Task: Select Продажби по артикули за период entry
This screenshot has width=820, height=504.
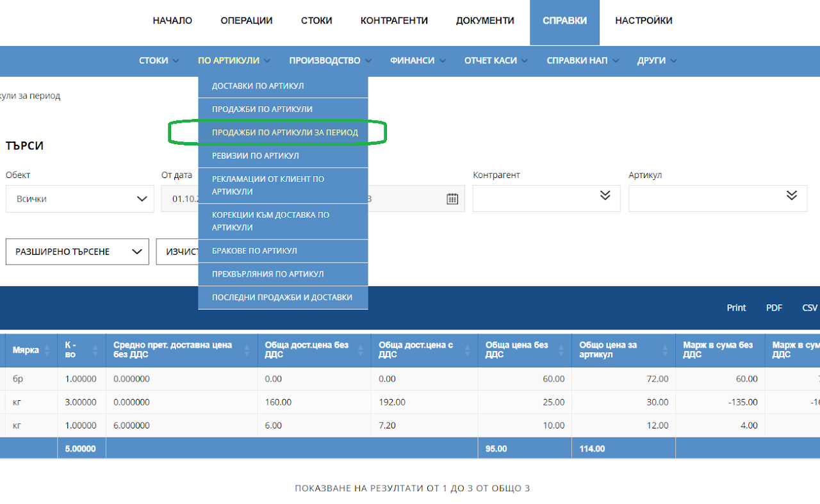Action: point(283,133)
